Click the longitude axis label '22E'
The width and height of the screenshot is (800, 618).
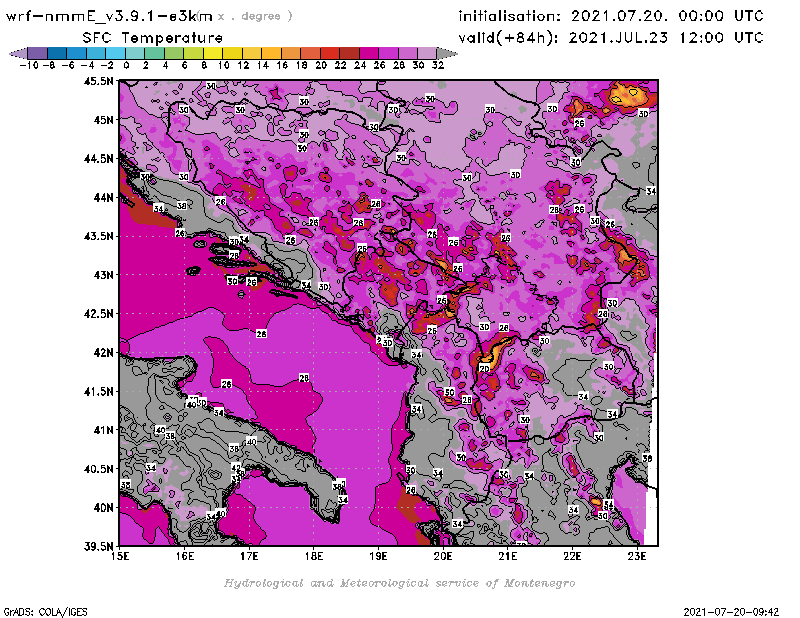(x=572, y=556)
